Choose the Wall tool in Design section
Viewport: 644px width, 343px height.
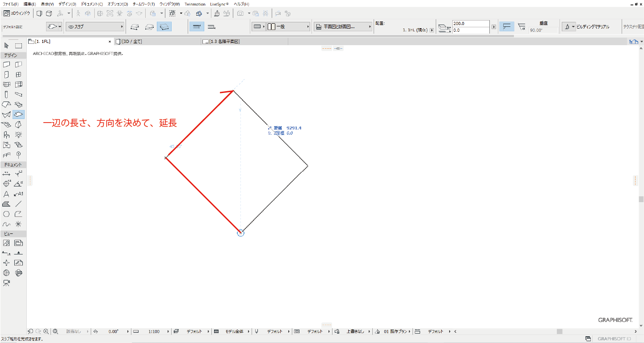(x=6, y=65)
